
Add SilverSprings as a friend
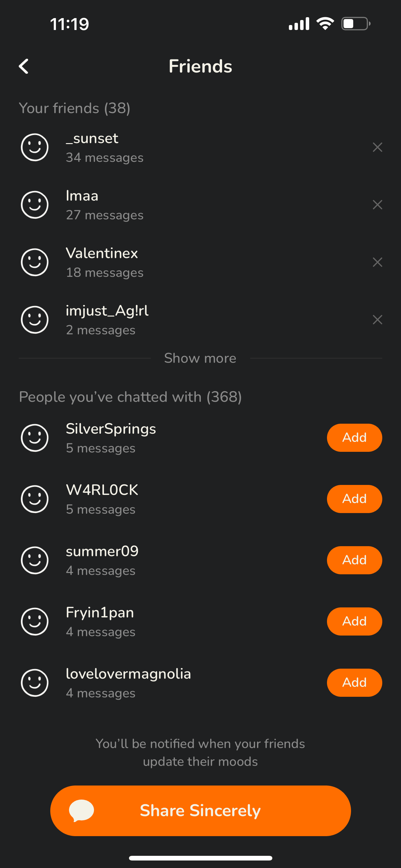pyautogui.click(x=354, y=438)
